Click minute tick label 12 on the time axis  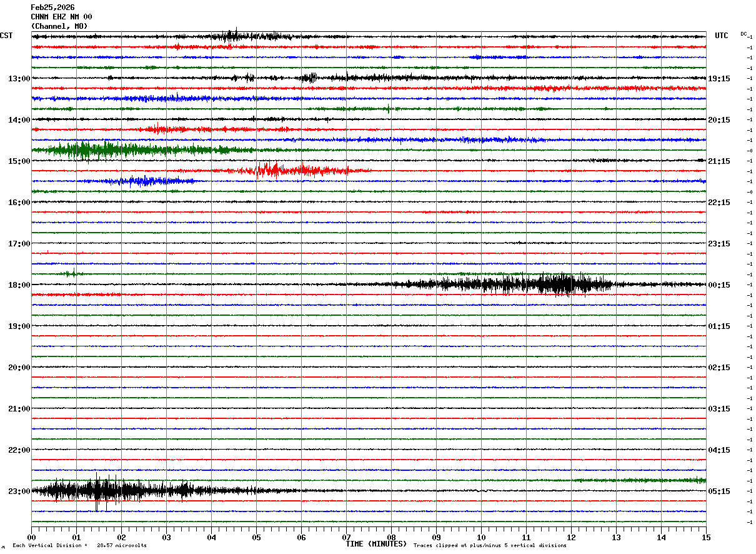tap(571, 537)
